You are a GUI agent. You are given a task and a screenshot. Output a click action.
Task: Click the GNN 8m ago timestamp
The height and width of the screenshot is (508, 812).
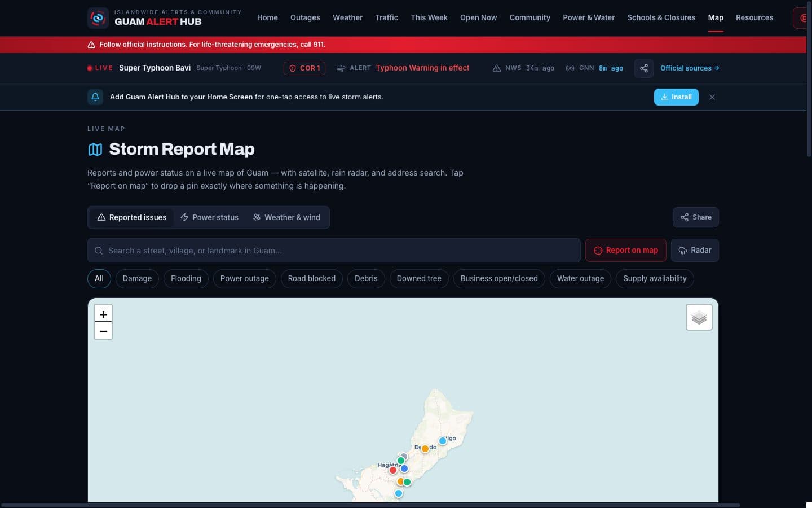coord(594,68)
